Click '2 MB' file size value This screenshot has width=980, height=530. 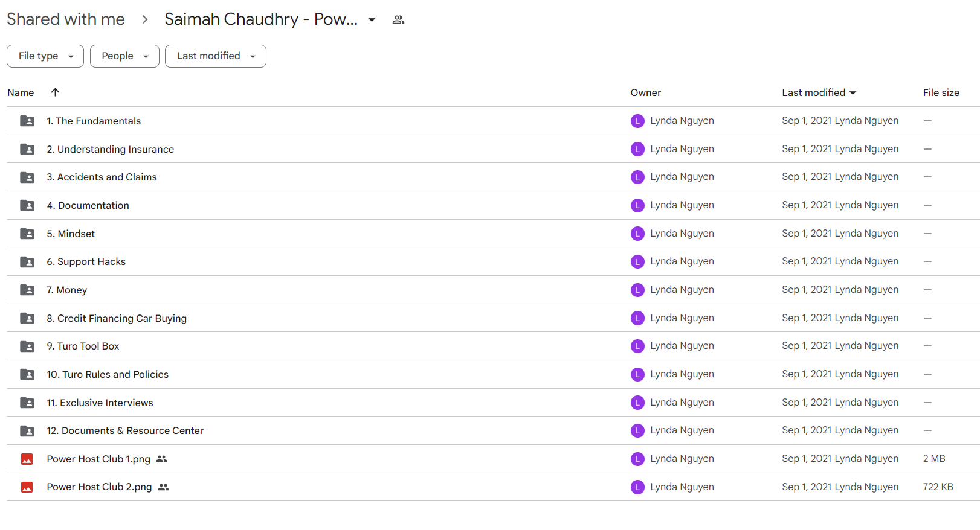[x=934, y=459]
